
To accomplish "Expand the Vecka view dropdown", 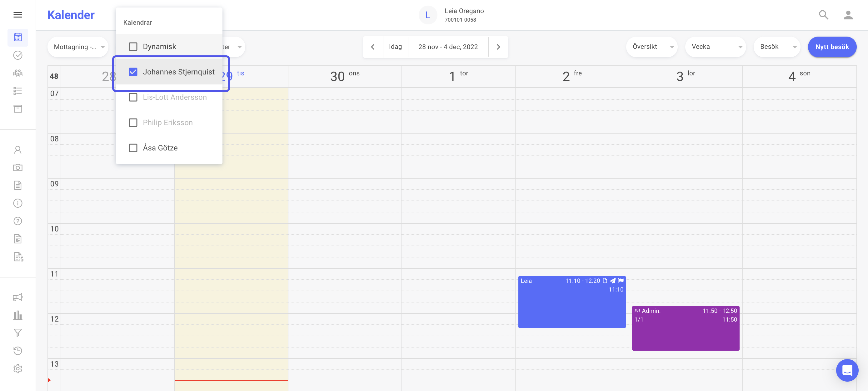I will click(715, 47).
